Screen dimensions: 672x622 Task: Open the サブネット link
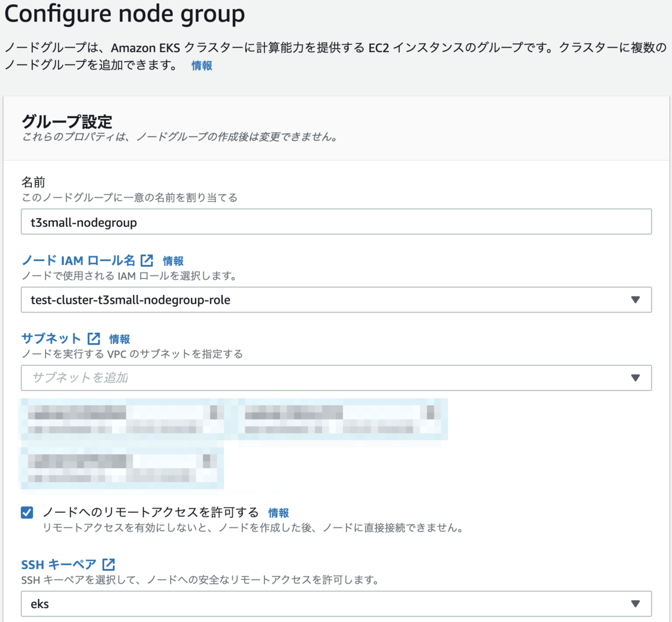pyautogui.click(x=52, y=338)
